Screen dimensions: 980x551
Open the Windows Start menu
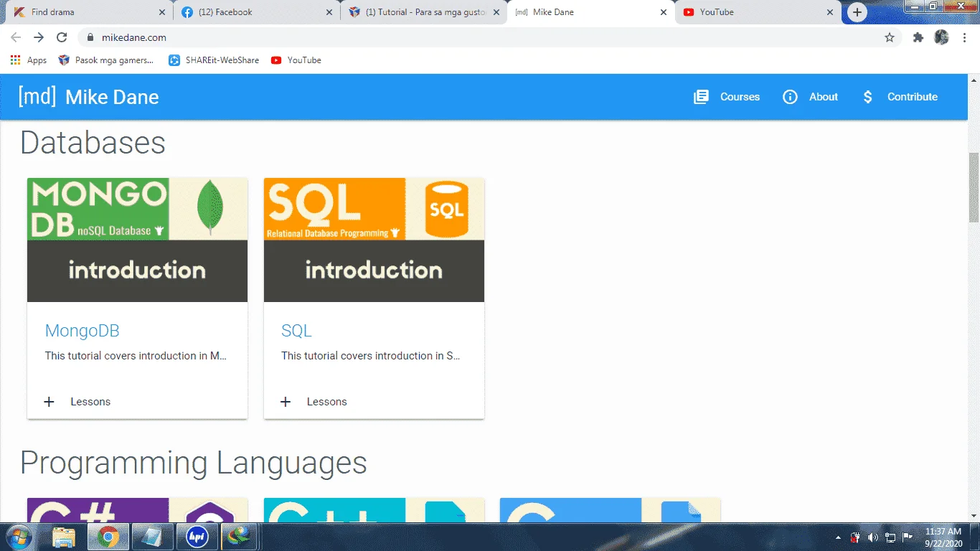19,537
